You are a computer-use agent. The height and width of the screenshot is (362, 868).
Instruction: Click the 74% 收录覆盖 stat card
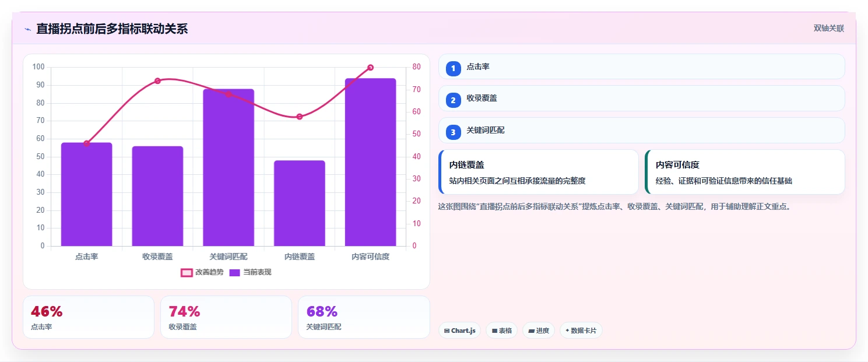226,317
